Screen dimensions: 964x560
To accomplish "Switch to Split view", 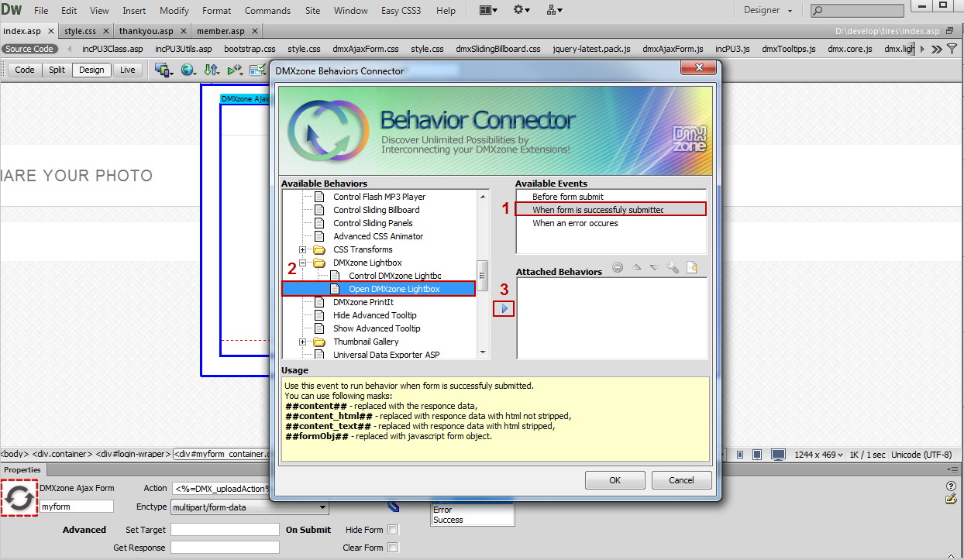I will click(x=57, y=70).
